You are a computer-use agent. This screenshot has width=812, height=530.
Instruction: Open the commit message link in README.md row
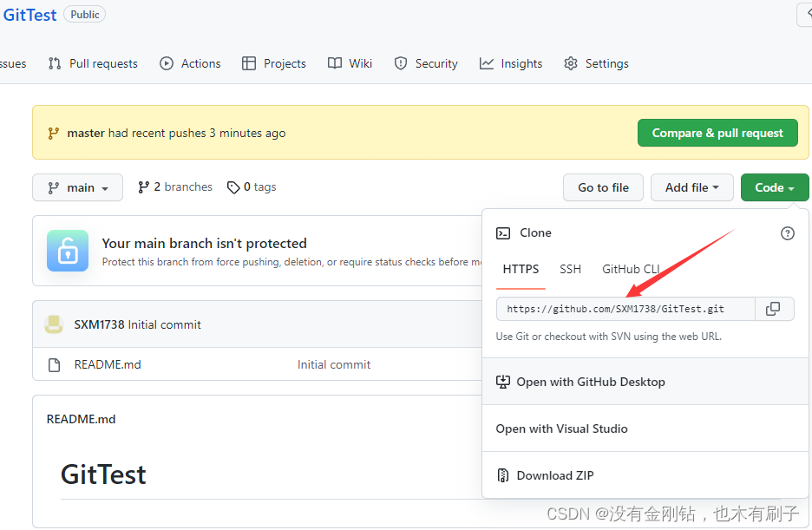click(x=334, y=364)
